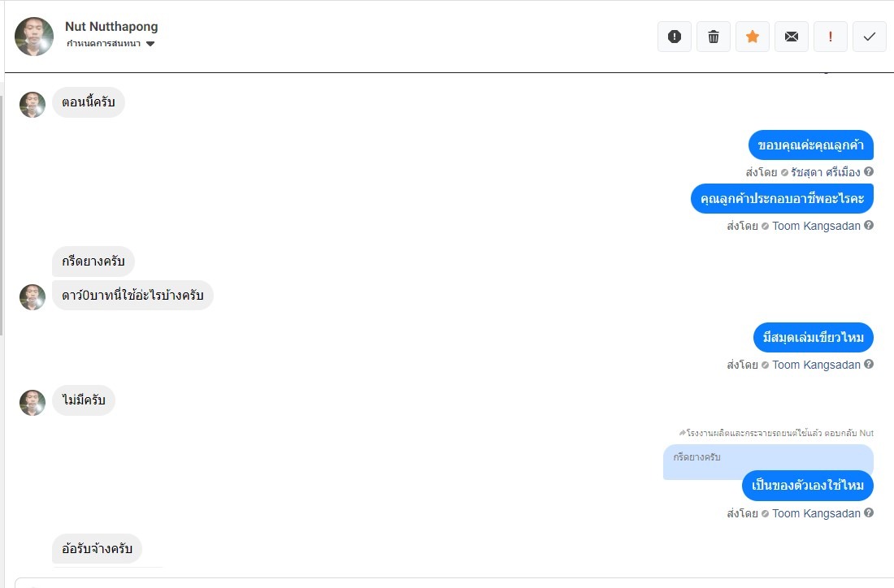894x588 pixels.
Task: Mark conversation unread with envelope icon
Action: pyautogui.click(x=792, y=37)
